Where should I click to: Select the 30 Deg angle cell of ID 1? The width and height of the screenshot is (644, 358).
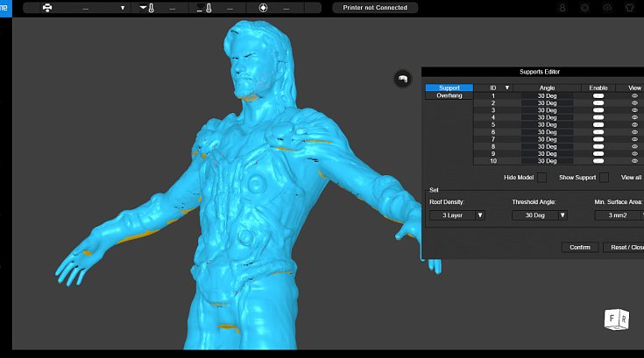(547, 96)
